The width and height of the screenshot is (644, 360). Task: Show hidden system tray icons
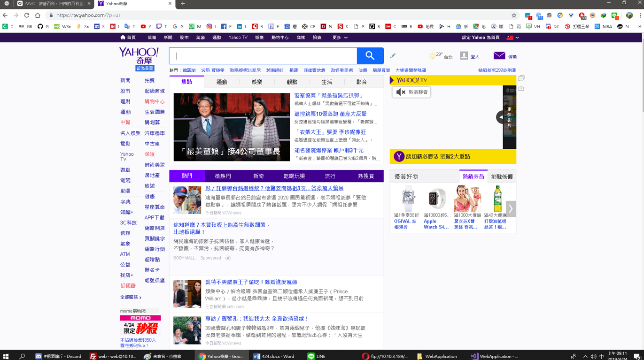[x=585, y=356]
